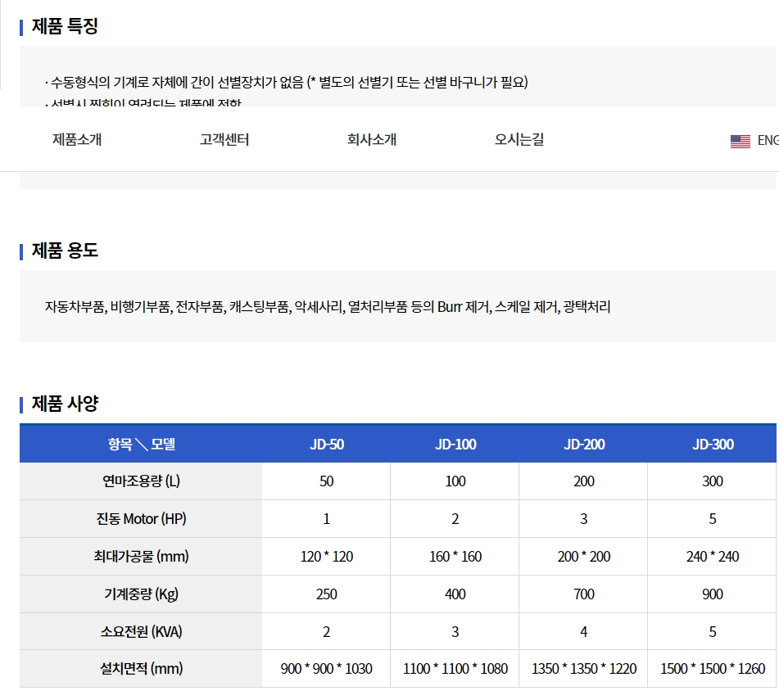This screenshot has height=700, width=779.
Task: Click the JD-200 model header
Action: [584, 445]
